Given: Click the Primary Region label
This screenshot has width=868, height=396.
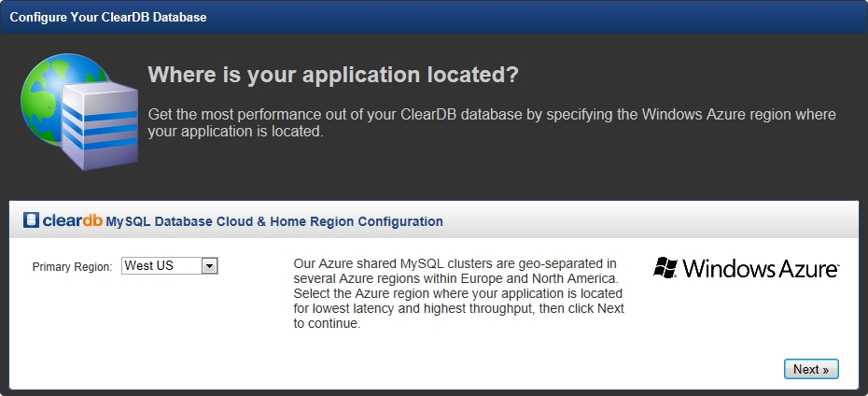Looking at the screenshot, I should (73, 267).
